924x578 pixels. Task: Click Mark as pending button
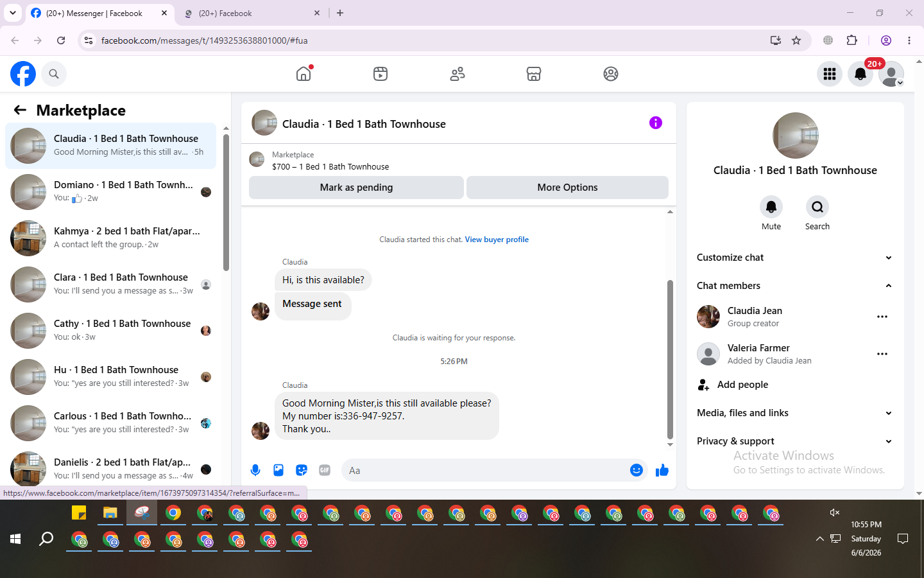click(356, 188)
